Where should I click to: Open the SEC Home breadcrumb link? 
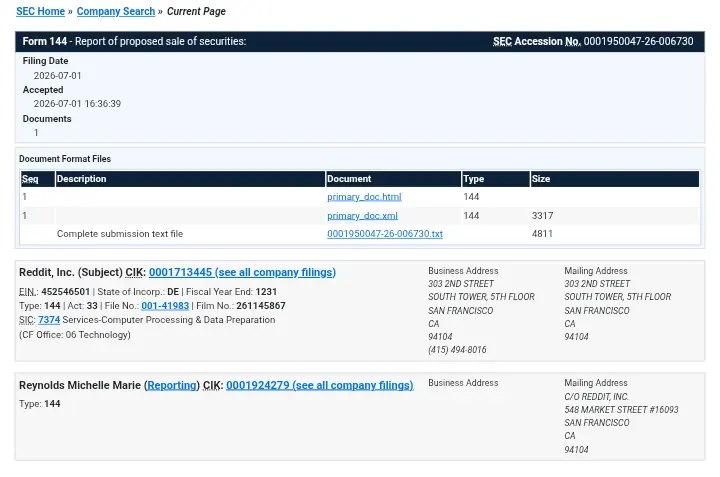(40, 11)
